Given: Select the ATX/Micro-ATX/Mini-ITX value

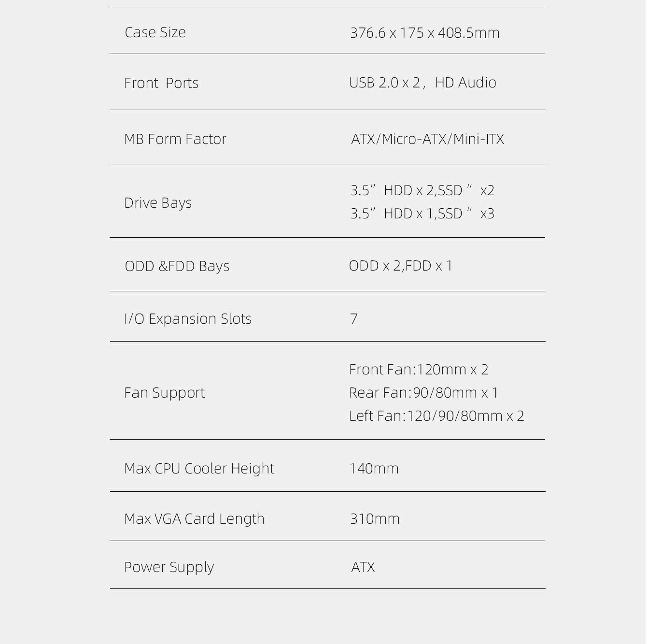Looking at the screenshot, I should tap(427, 139).
